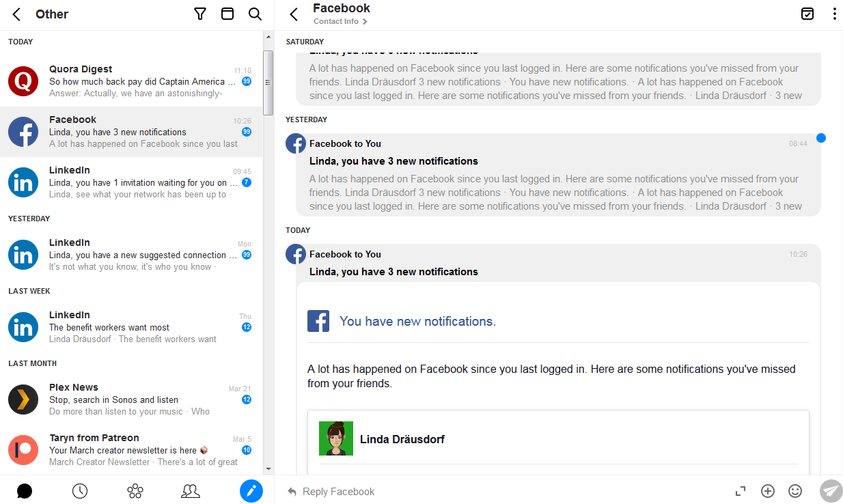Add an attachment with the plus icon
Viewport: 843px width, 504px height.
click(x=768, y=491)
